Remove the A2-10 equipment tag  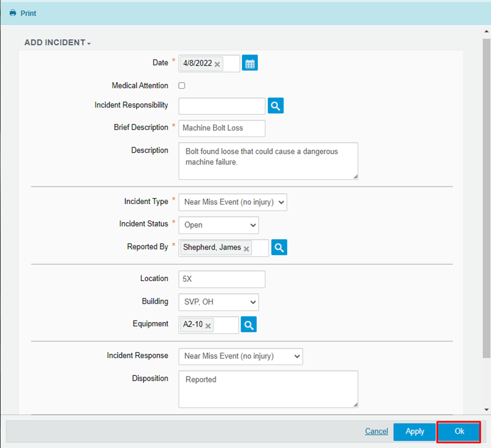(x=208, y=326)
